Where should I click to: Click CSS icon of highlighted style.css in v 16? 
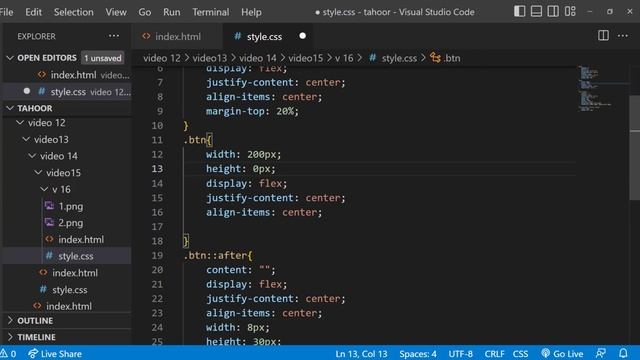[49, 256]
